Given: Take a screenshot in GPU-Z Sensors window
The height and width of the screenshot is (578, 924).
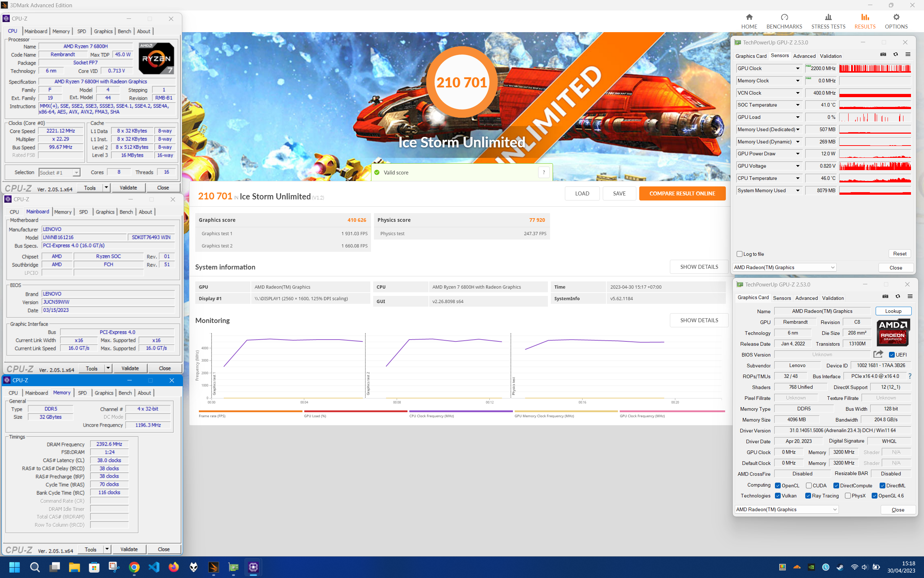Looking at the screenshot, I should coord(883,55).
